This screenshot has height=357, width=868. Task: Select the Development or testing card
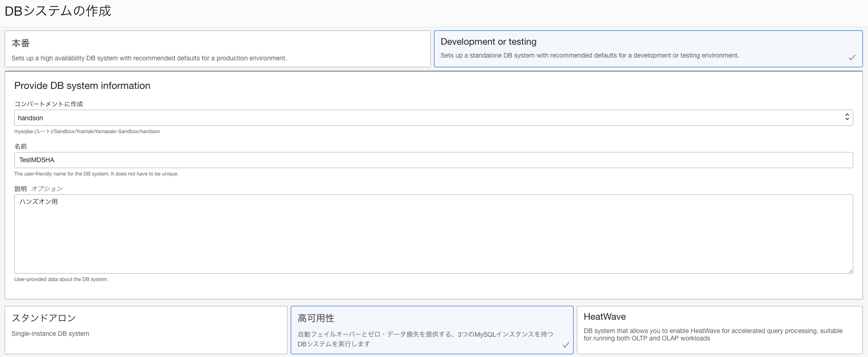[648, 48]
